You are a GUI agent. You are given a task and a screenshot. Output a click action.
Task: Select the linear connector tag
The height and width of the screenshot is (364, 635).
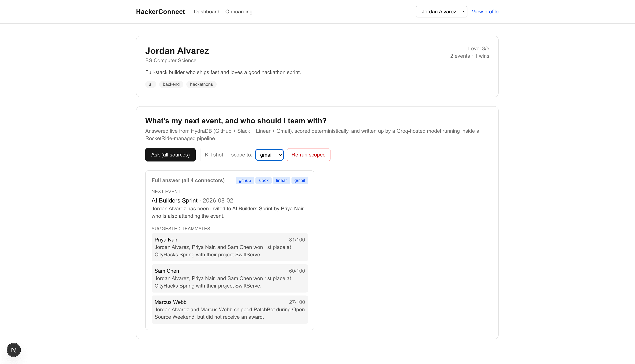coord(281,180)
